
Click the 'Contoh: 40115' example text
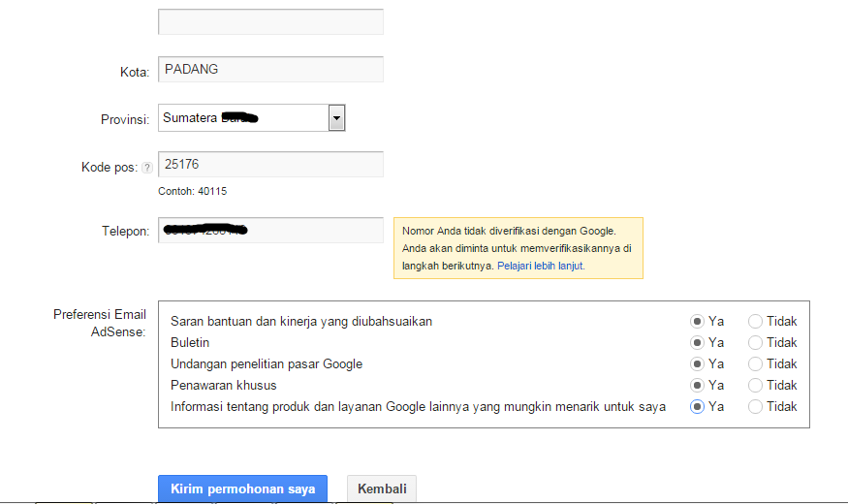(193, 192)
